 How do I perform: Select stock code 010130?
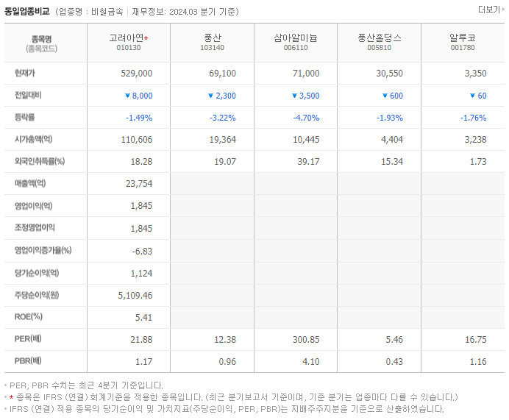point(129,48)
